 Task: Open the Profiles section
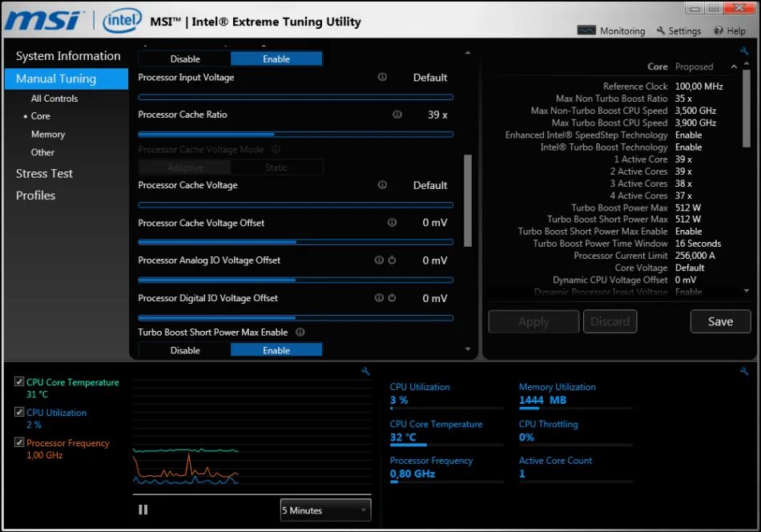tap(35, 195)
